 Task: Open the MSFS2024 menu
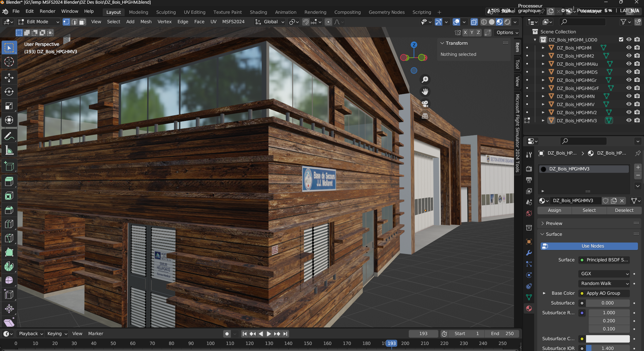233,22
